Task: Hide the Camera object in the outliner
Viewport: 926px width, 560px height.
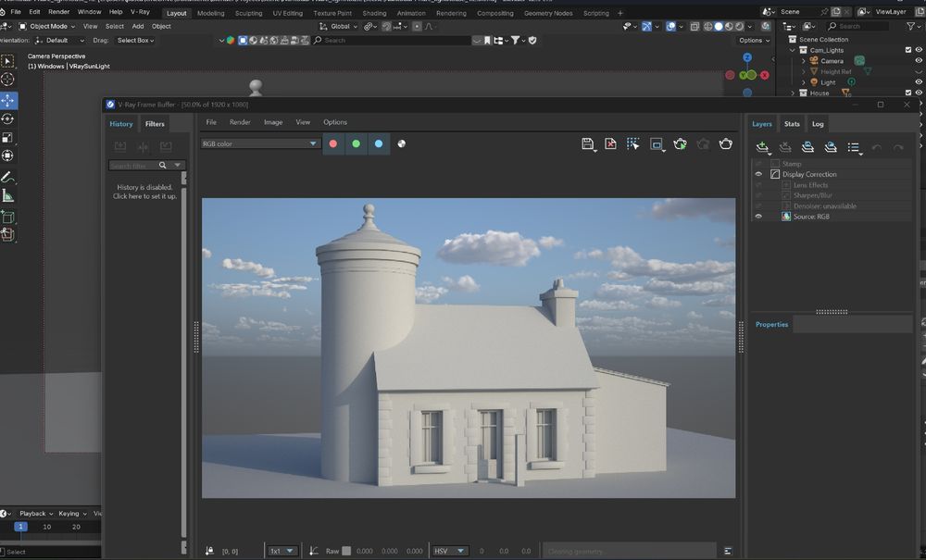Action: pyautogui.click(x=919, y=61)
